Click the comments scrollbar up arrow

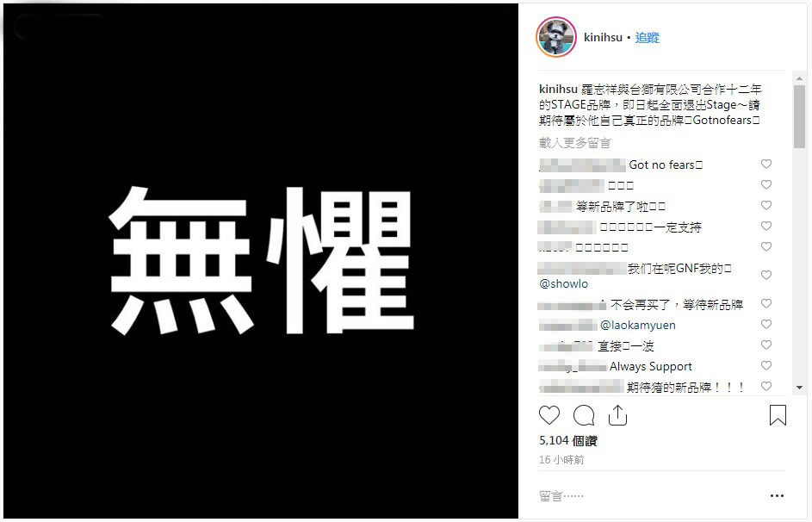pyautogui.click(x=799, y=78)
